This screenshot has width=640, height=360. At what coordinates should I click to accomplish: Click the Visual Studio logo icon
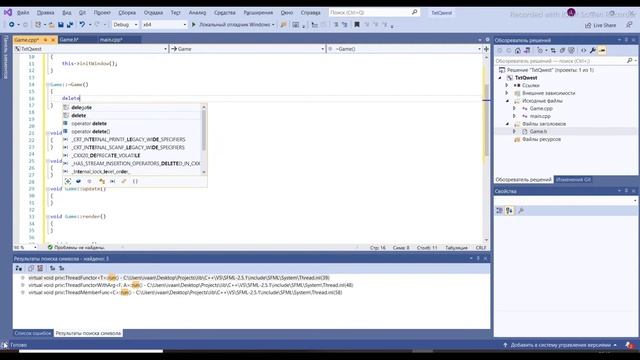[8, 13]
